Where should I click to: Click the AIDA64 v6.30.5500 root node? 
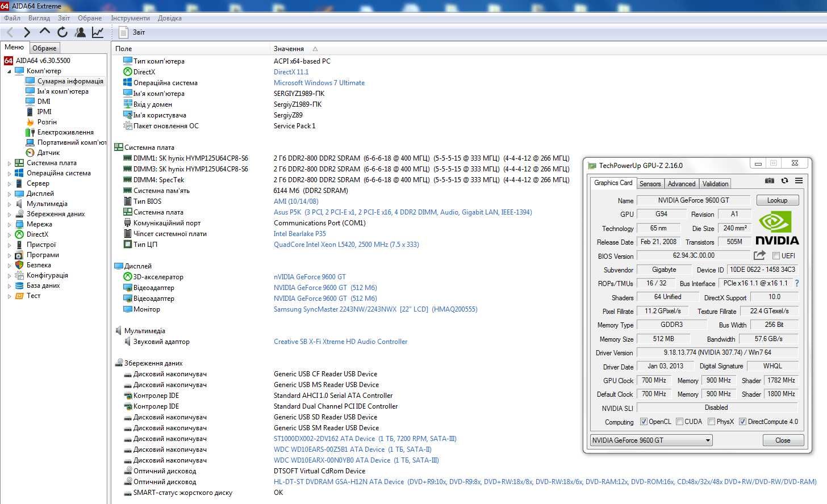[43, 61]
